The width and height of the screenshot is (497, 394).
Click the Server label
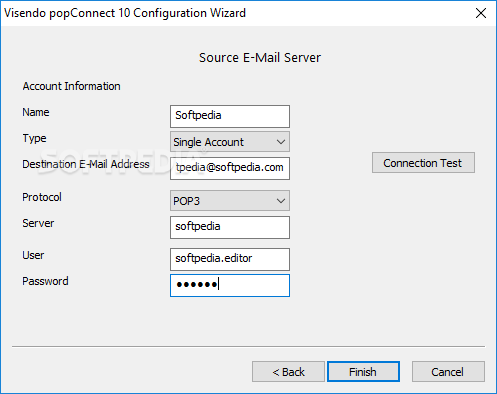38,223
